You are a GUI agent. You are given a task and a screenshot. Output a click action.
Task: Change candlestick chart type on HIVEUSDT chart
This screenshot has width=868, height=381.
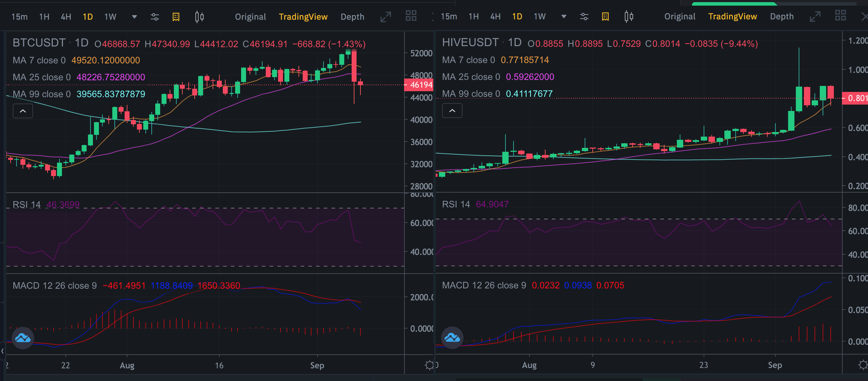click(x=629, y=17)
